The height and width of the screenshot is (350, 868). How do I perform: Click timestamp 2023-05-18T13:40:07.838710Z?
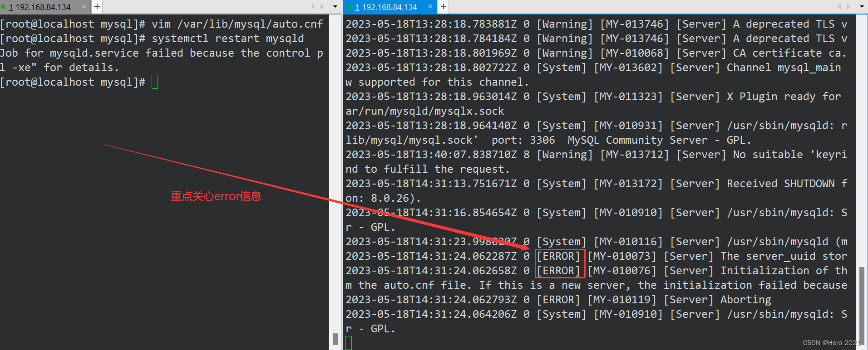[431, 155]
